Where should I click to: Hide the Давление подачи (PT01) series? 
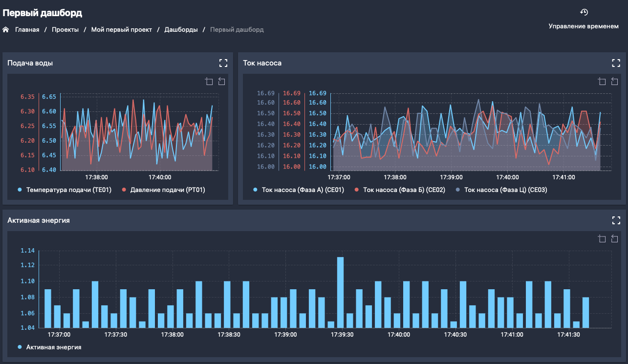coord(163,190)
